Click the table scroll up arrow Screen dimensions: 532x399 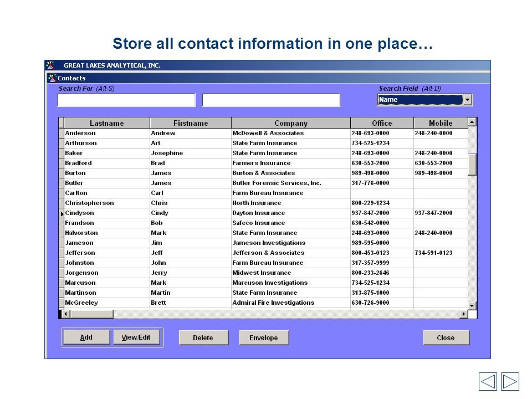pos(472,122)
